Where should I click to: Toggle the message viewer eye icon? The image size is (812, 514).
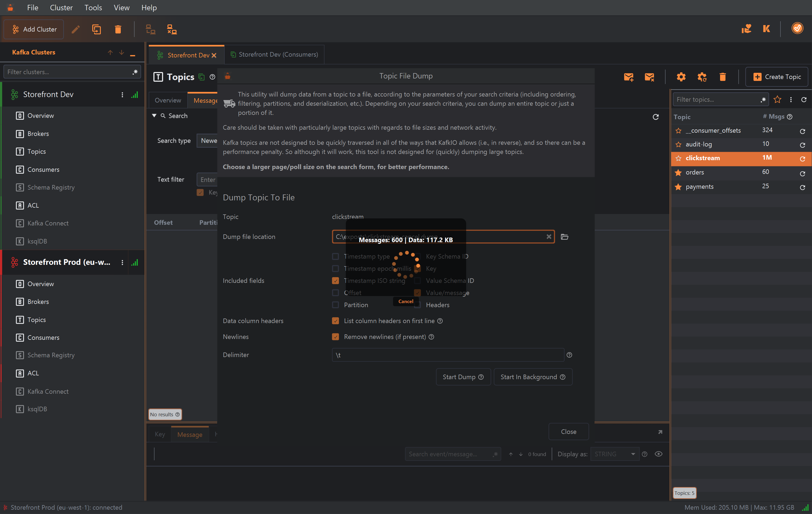coord(658,454)
